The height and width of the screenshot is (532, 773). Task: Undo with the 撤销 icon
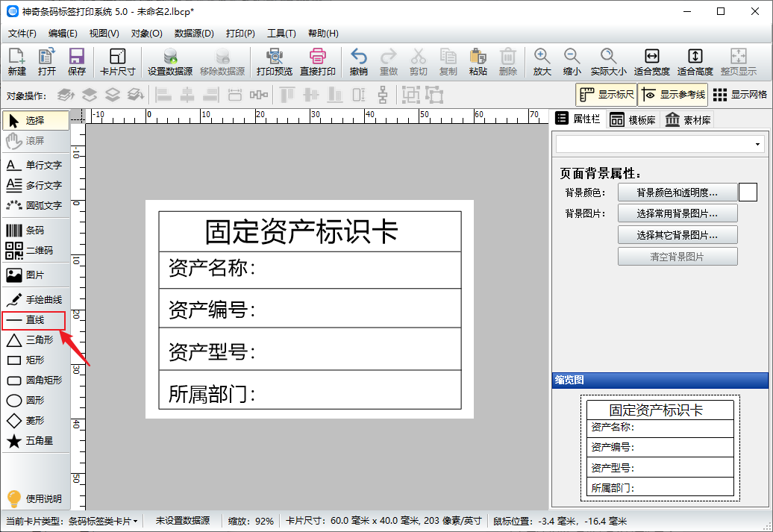click(x=358, y=62)
